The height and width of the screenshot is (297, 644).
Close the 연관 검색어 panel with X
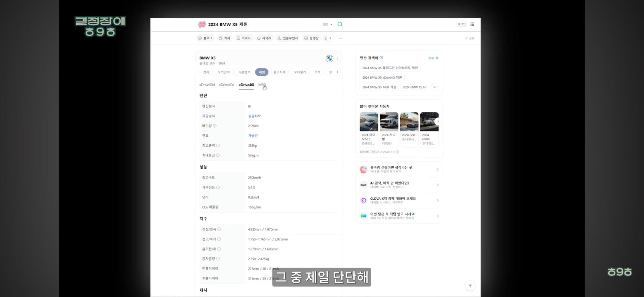[x=437, y=58]
